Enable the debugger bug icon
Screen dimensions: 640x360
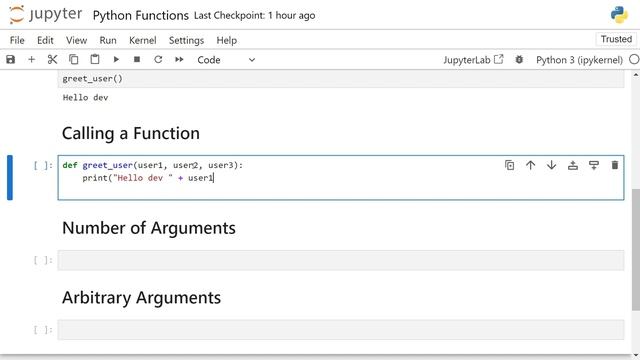click(x=519, y=60)
